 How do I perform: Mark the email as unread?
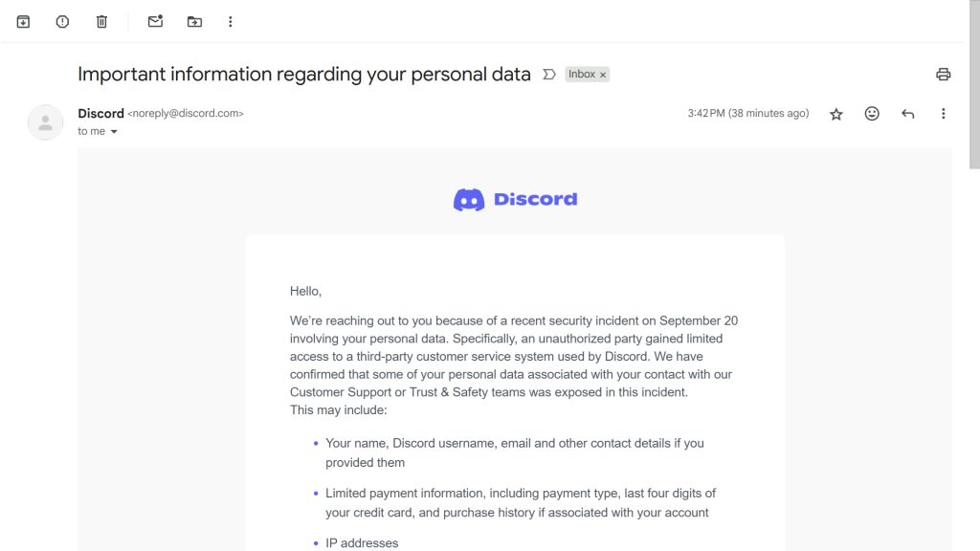coord(155,21)
